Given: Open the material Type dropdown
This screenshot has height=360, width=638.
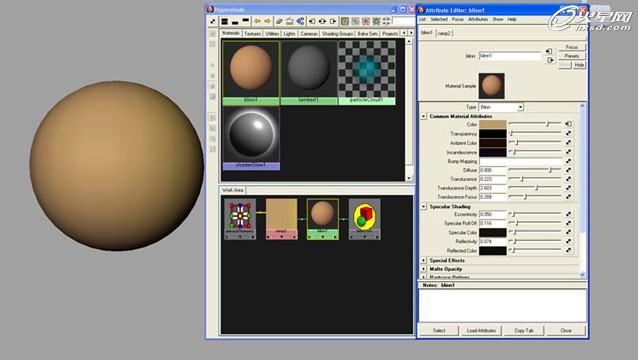Looking at the screenshot, I should click(x=520, y=107).
